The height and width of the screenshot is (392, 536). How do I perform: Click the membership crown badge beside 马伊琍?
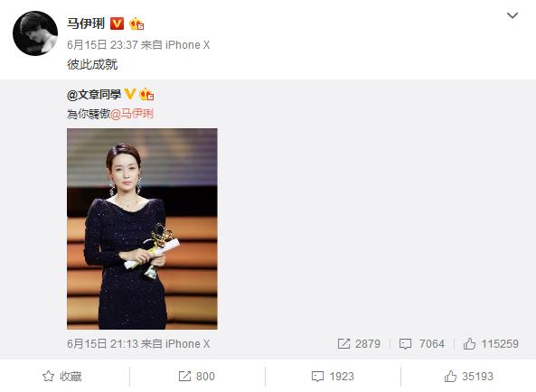[136, 23]
